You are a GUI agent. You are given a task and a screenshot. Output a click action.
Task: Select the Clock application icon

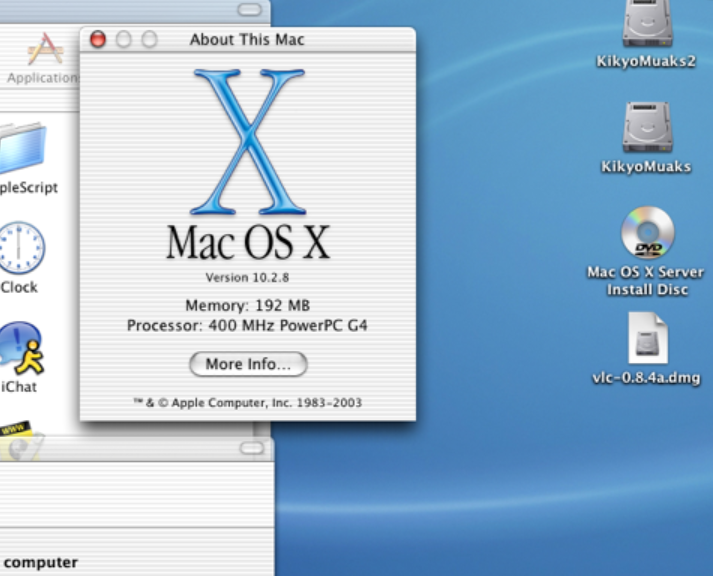20,248
